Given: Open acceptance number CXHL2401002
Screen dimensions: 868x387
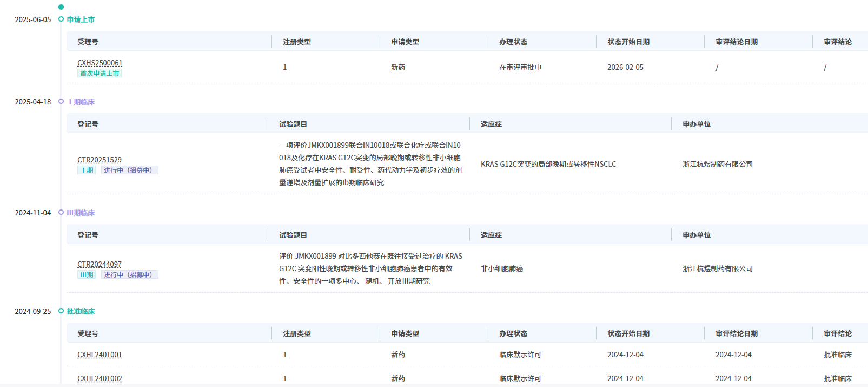Looking at the screenshot, I should 100,378.
